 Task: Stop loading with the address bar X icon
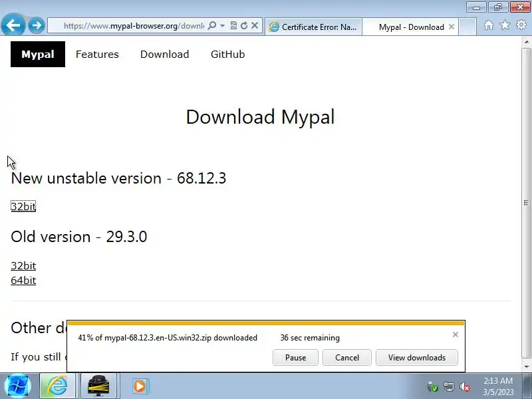click(x=255, y=26)
